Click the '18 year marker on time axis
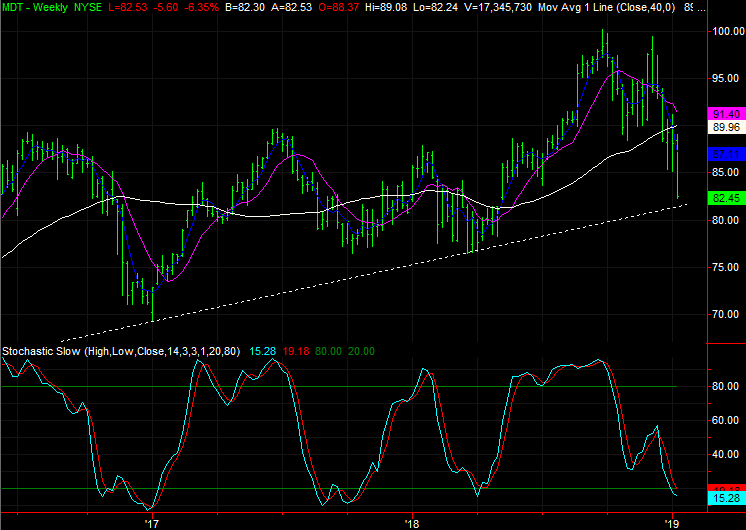The image size is (746, 530). tap(412, 524)
